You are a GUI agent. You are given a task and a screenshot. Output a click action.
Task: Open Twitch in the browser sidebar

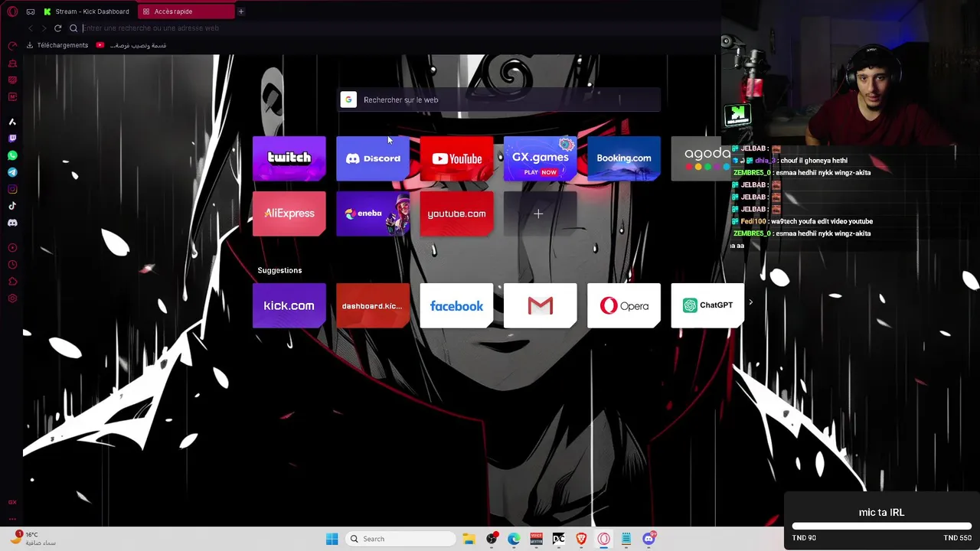tap(12, 139)
